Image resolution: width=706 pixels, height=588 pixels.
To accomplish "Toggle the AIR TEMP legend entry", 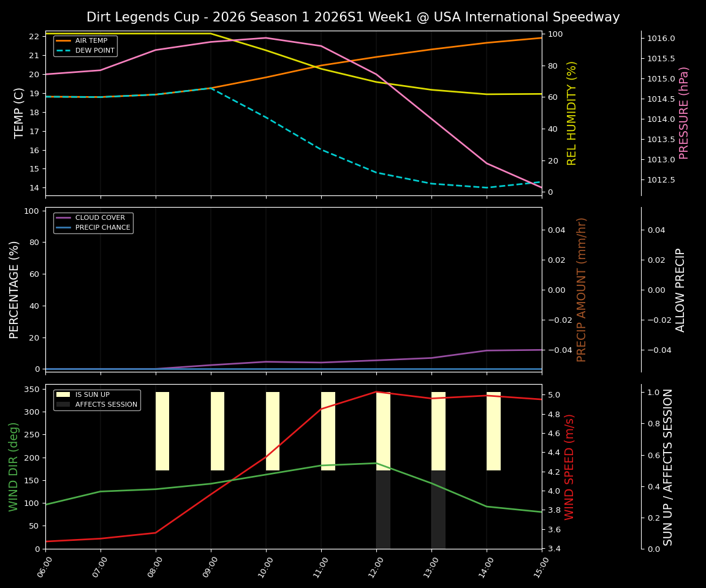I will [x=91, y=40].
